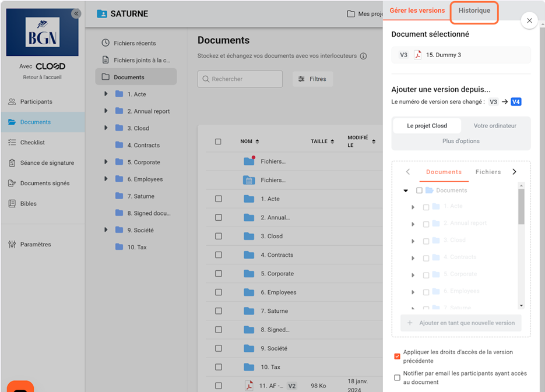Expand the 1. Acte folder in tree
Screen dimensions: 545x392
click(106, 94)
